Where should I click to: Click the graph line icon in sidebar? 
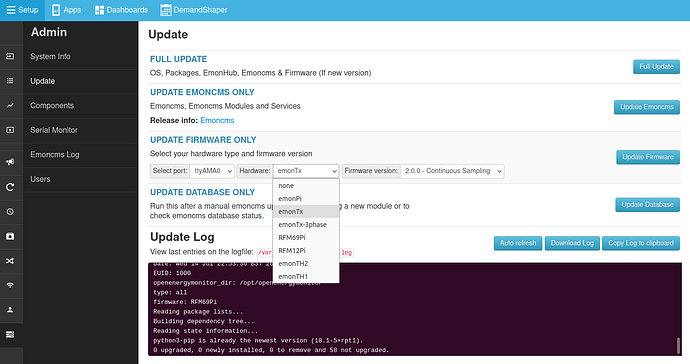pos(10,106)
